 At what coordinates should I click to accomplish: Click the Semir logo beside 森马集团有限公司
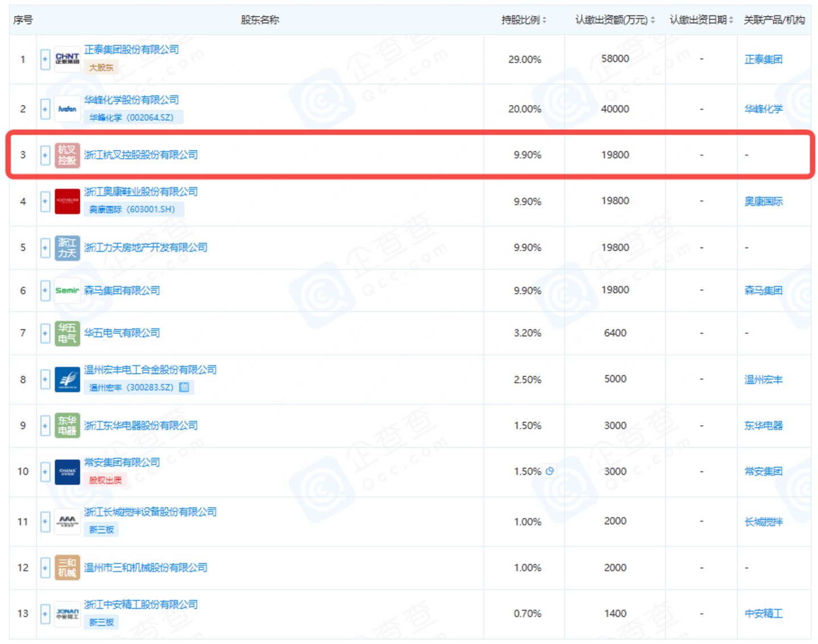(67, 291)
